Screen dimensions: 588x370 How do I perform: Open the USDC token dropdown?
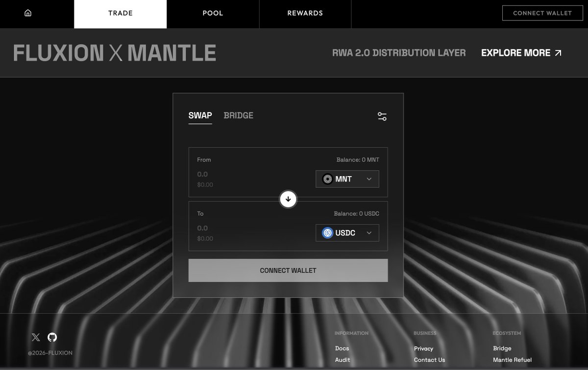click(x=347, y=233)
